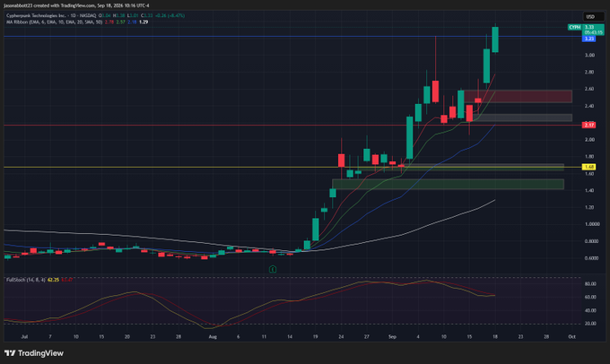This screenshot has width=610, height=364.
Task: Click the 19 date label on time axis
Action: pyautogui.click(x=315, y=337)
